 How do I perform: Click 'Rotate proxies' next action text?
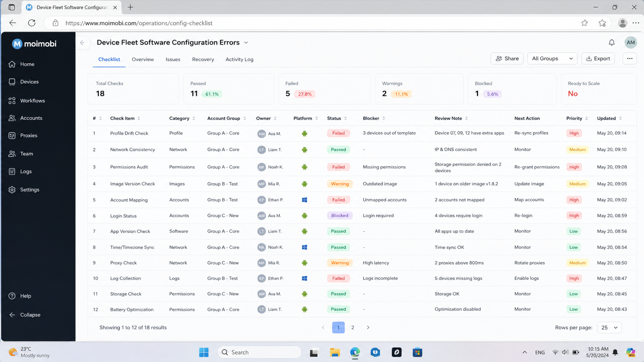(530, 263)
